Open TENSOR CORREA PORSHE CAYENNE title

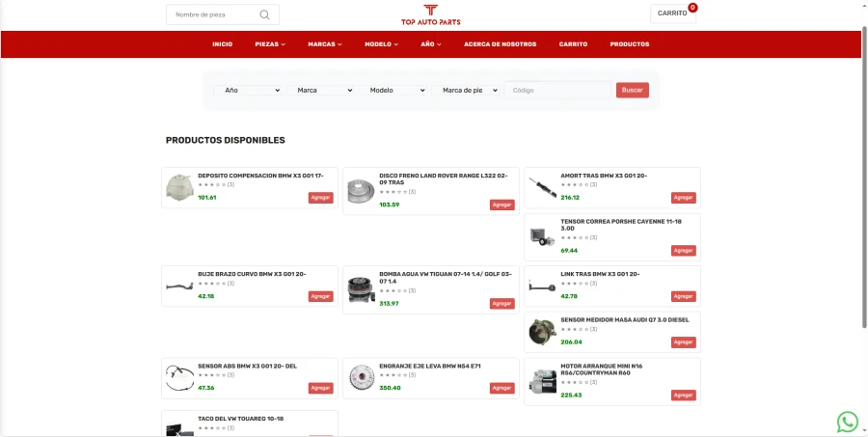pos(621,225)
